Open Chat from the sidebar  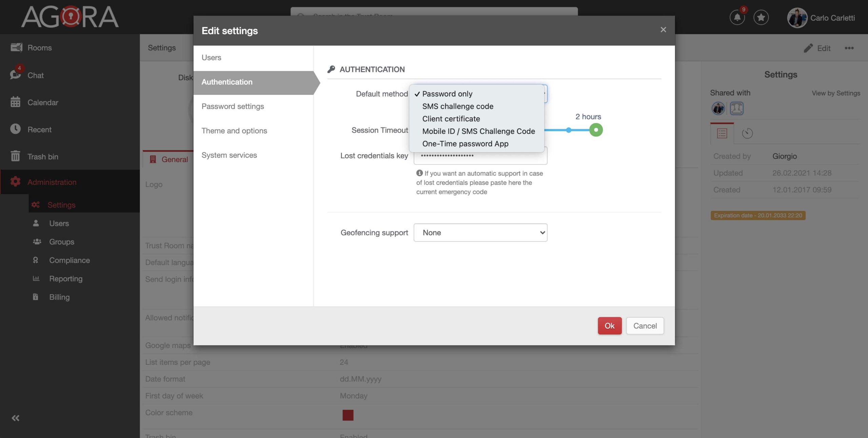click(35, 75)
